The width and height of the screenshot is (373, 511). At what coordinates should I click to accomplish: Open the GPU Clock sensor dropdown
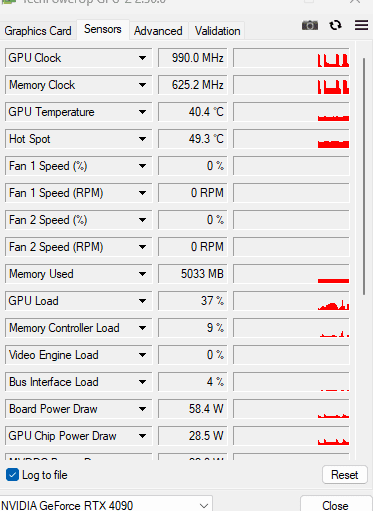(142, 58)
